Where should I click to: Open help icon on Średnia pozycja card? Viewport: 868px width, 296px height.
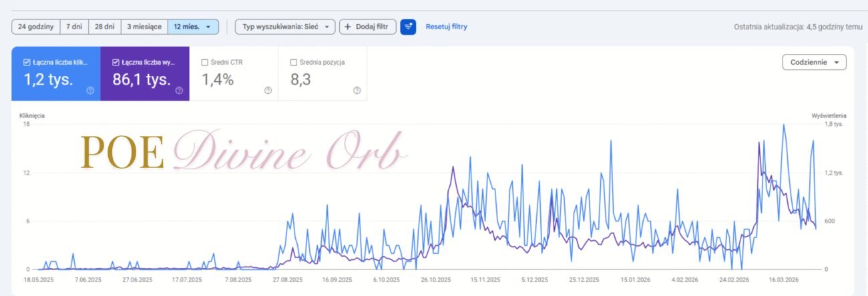(x=357, y=91)
